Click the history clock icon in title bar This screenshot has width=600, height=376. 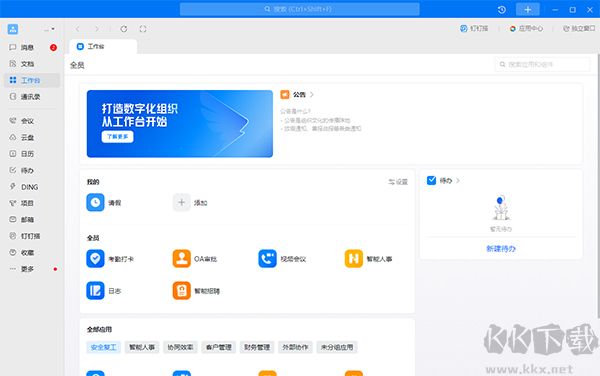click(x=502, y=10)
